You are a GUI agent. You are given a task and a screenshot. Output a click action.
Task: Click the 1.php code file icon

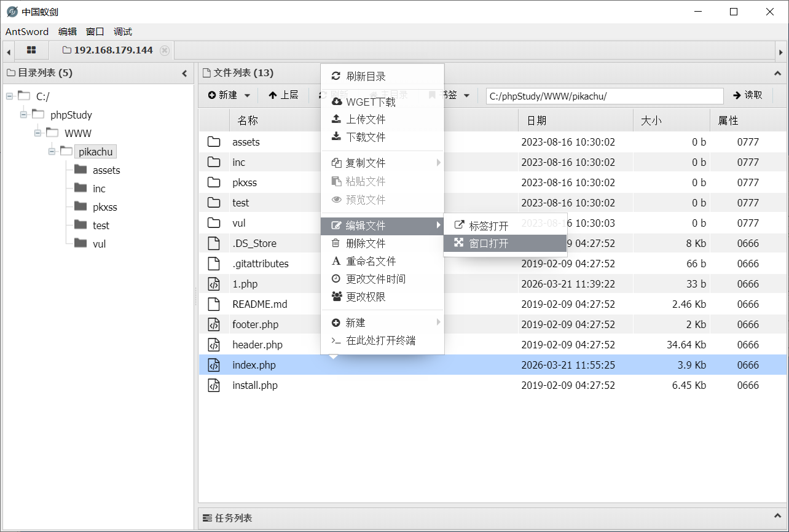[214, 284]
